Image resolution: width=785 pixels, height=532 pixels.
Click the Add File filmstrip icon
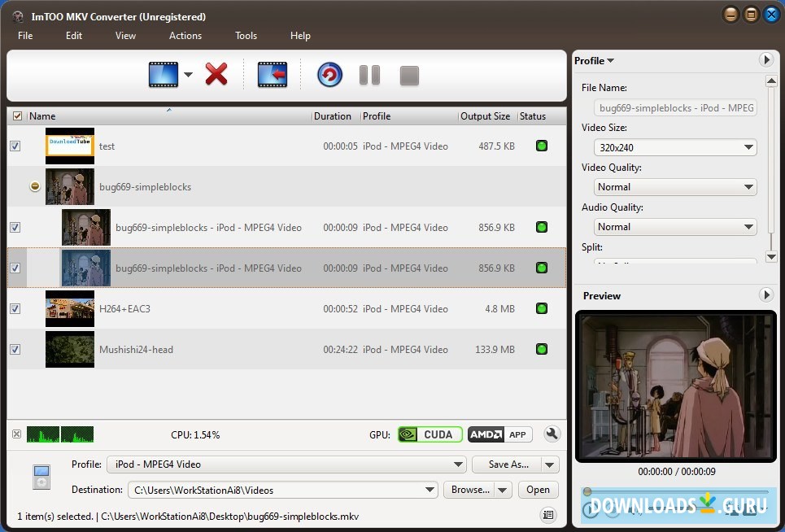164,75
